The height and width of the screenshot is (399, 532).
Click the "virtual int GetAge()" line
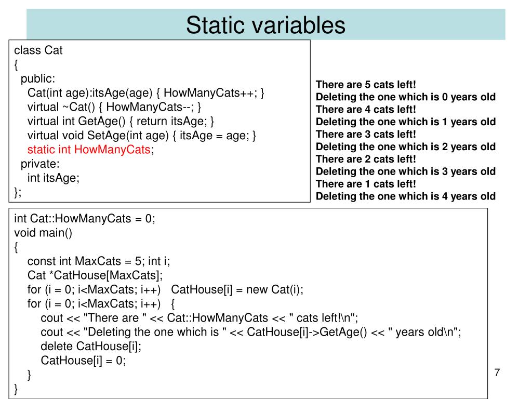tap(121, 121)
